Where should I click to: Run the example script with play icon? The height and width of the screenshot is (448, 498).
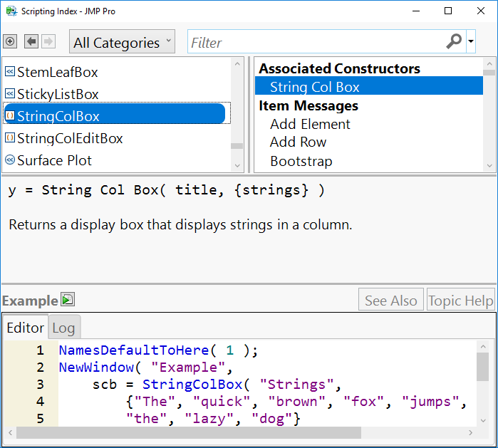click(68, 300)
